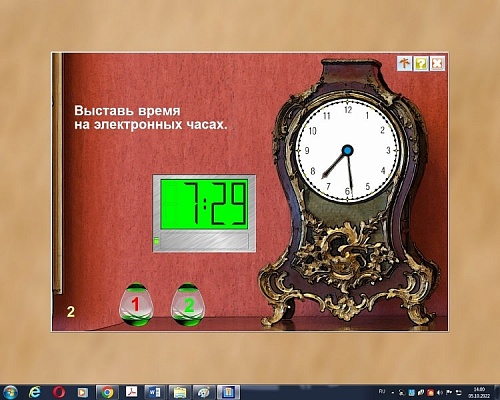The image size is (500, 400).
Task: Open the Windows Start menu
Action: [10, 392]
